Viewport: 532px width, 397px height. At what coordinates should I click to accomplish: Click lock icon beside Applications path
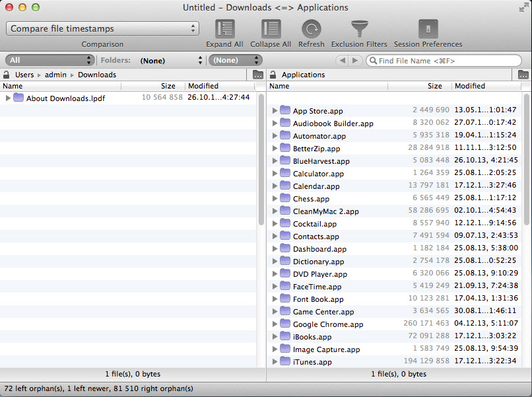[x=273, y=75]
